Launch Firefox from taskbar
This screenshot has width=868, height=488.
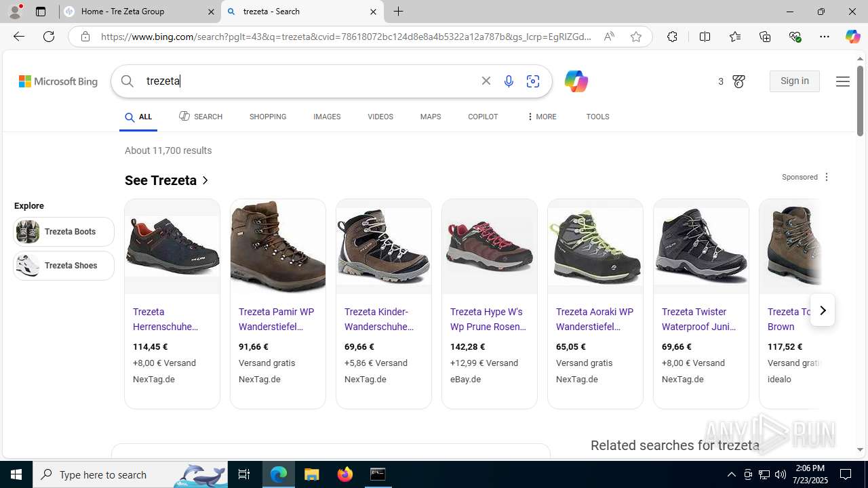[x=345, y=474]
